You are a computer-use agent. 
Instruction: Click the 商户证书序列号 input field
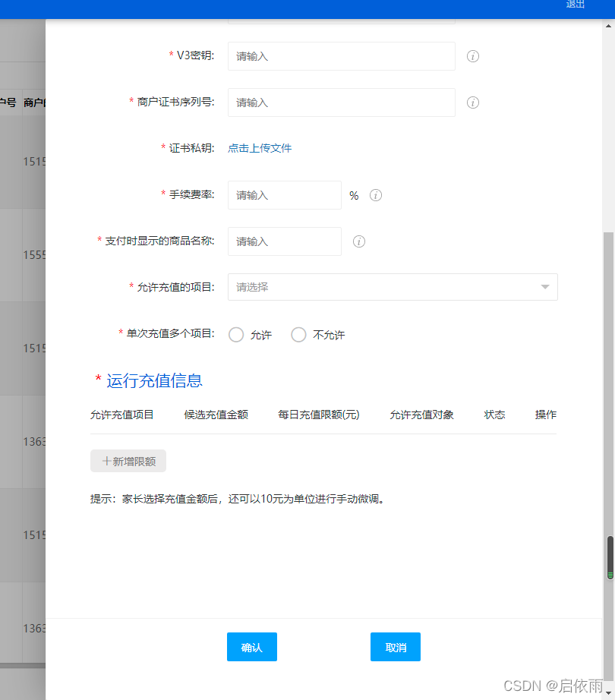[x=341, y=102]
